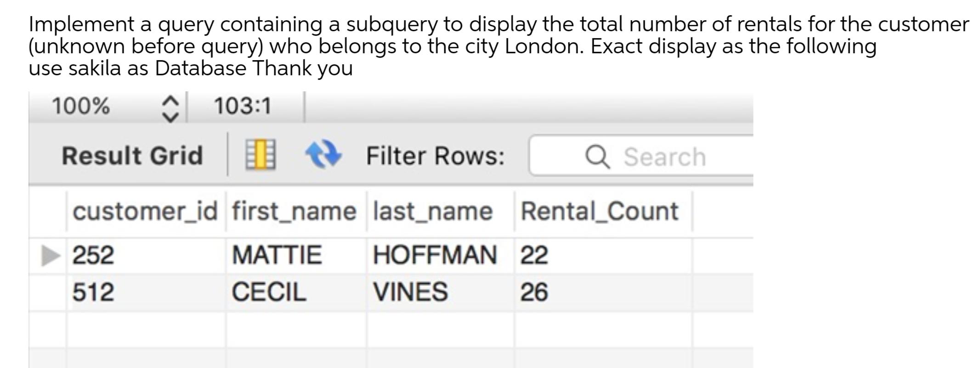980x368 pixels.
Task: Click the last_name column header
Action: tap(433, 212)
